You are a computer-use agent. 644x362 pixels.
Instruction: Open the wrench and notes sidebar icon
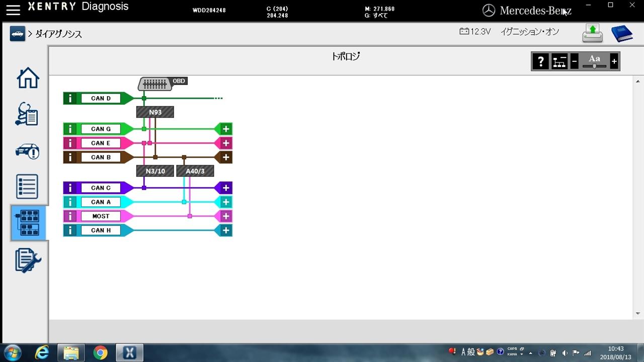coord(28,260)
